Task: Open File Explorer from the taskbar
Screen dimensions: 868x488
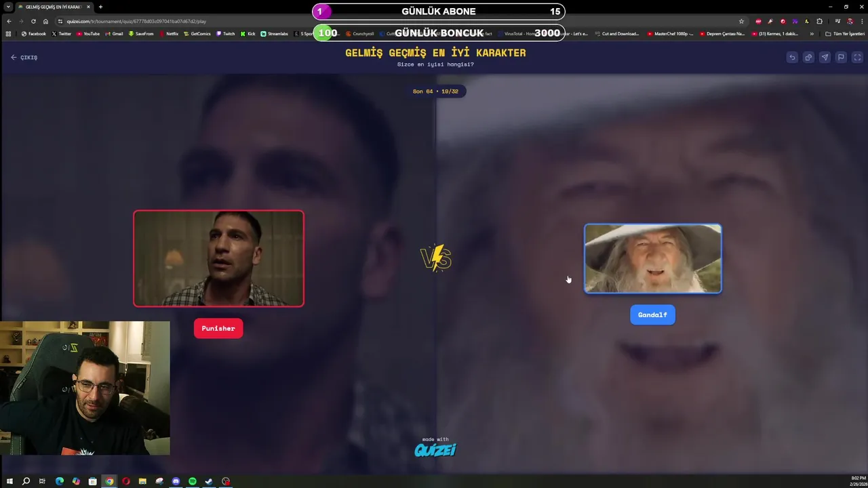Action: [x=142, y=481]
